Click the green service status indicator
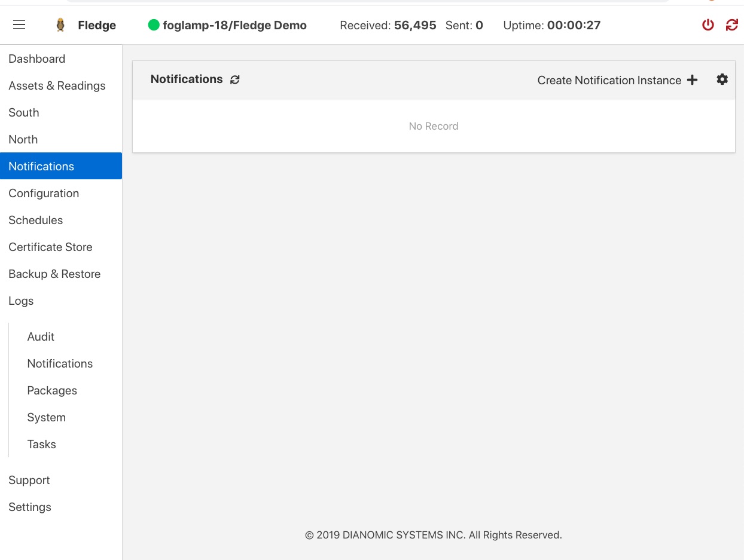Screen dimensions: 744x560 click(154, 25)
